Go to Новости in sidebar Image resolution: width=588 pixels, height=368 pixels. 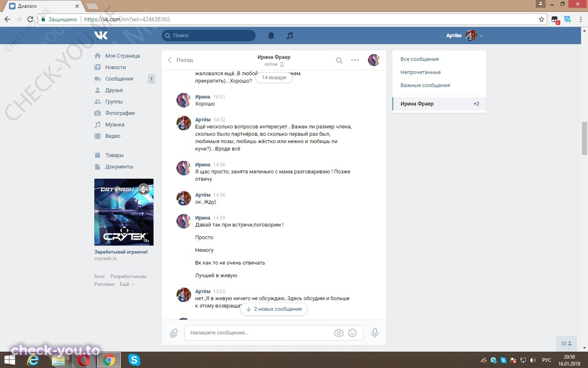tap(116, 67)
